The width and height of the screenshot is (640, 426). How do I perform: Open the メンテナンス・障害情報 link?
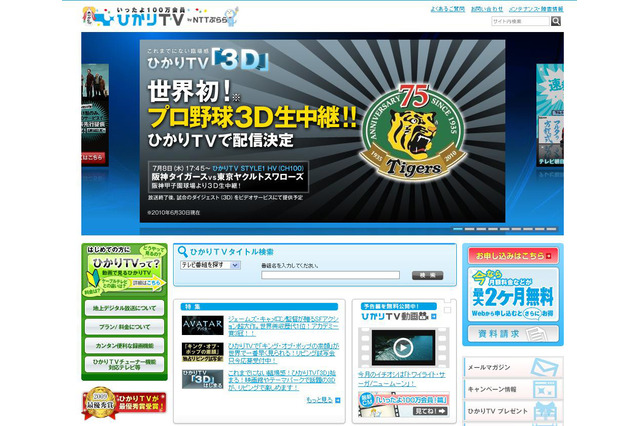536,9
